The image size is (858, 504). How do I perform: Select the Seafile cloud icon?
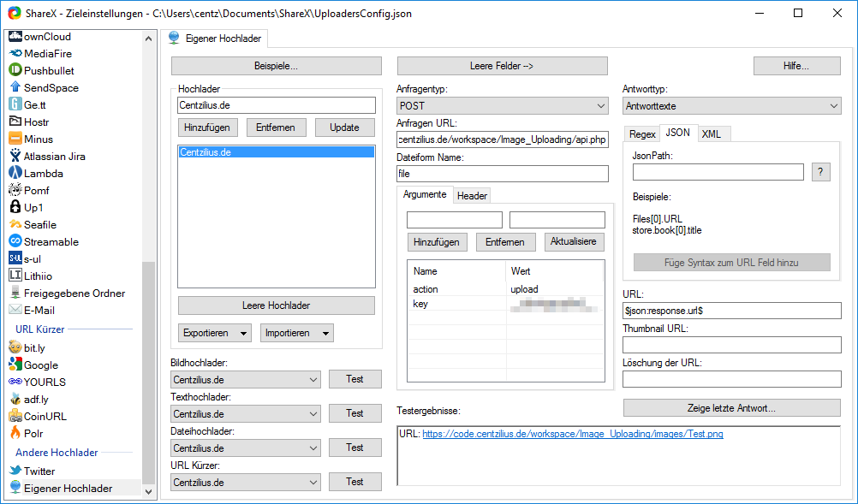15,224
